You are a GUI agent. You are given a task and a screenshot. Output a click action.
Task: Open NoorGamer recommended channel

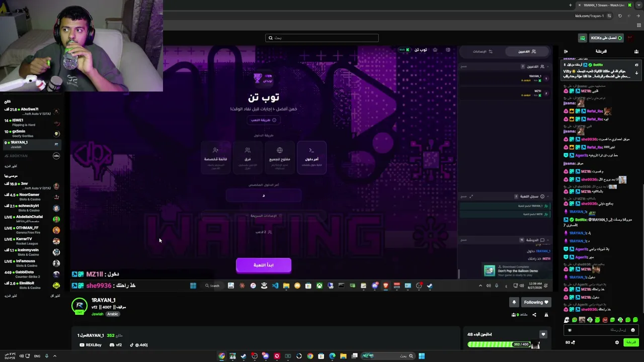tap(31, 197)
